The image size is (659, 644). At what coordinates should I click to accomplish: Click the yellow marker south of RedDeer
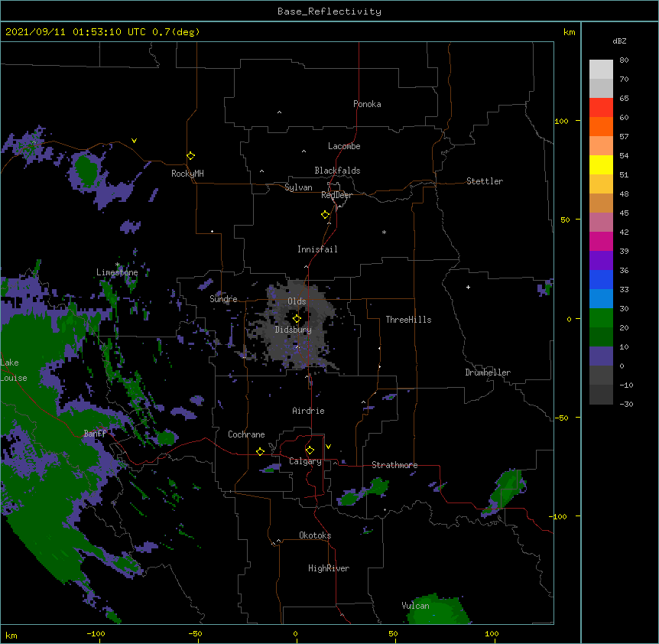tap(325, 215)
